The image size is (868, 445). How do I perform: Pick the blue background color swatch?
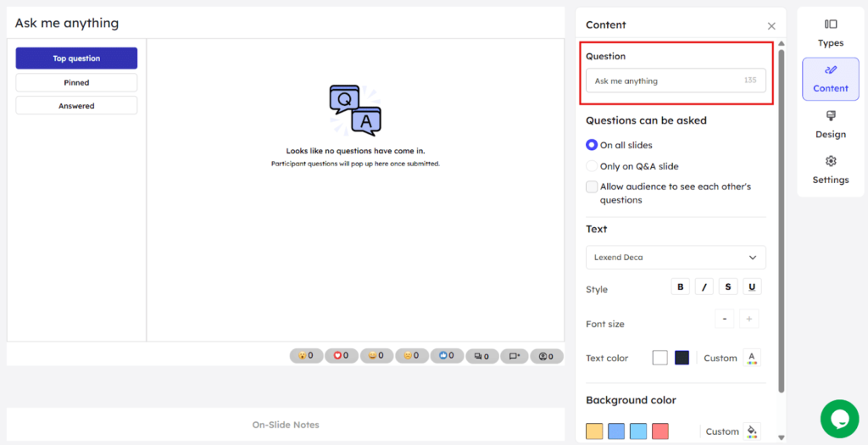click(616, 431)
